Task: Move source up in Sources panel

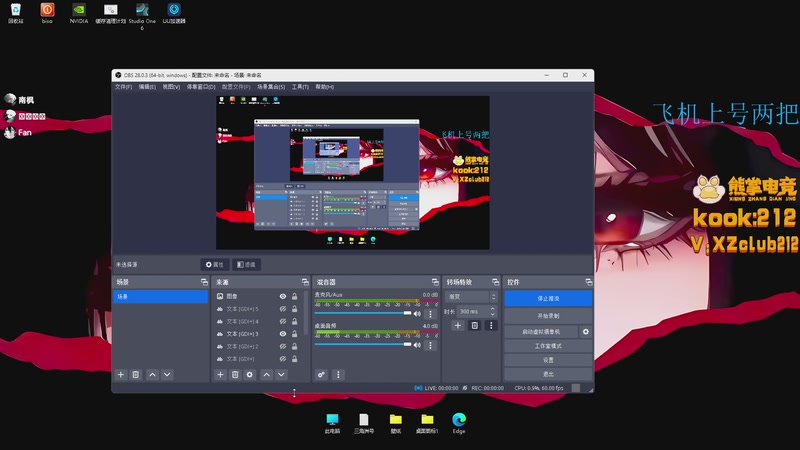Action: coord(266,374)
